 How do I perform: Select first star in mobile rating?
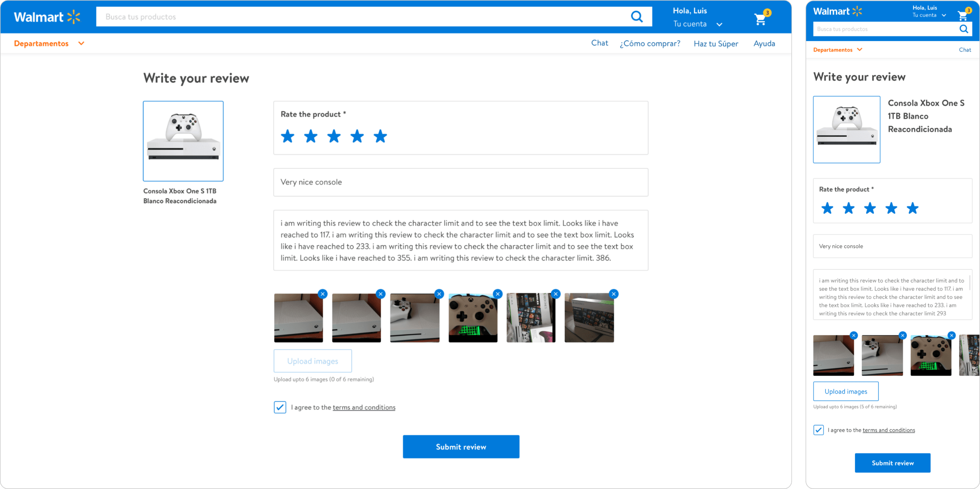click(827, 208)
